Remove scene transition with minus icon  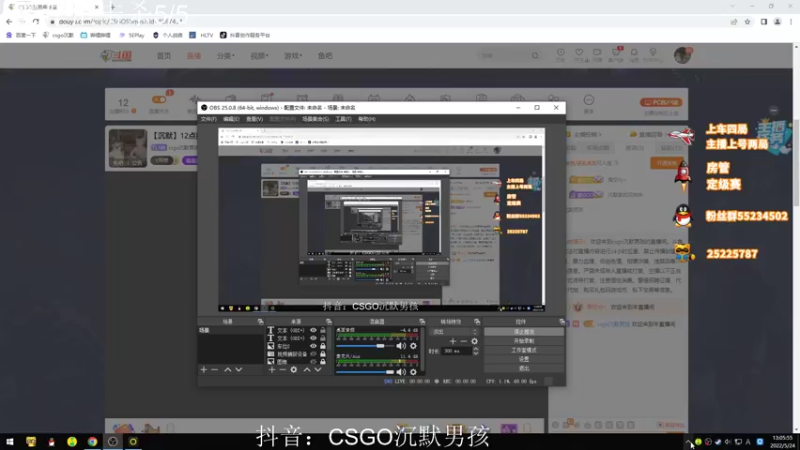pos(463,341)
